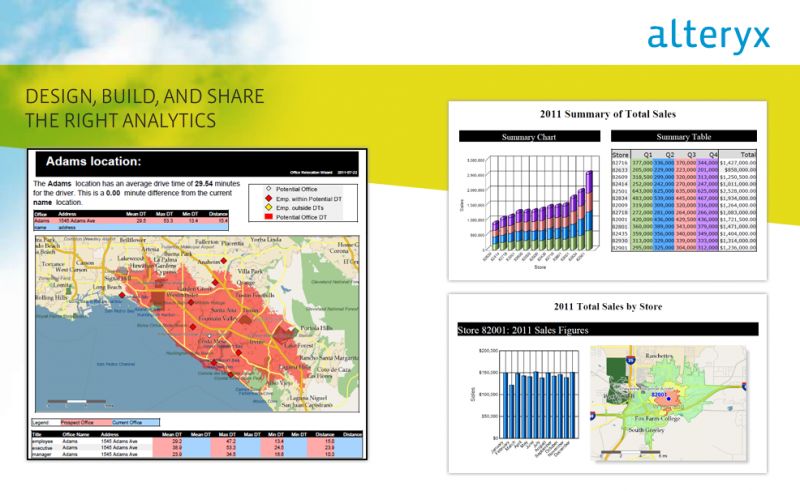Click the Q4 column header

point(708,155)
